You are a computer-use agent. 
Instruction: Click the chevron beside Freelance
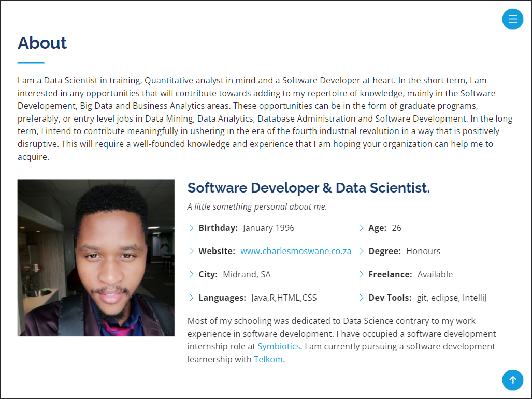click(362, 274)
